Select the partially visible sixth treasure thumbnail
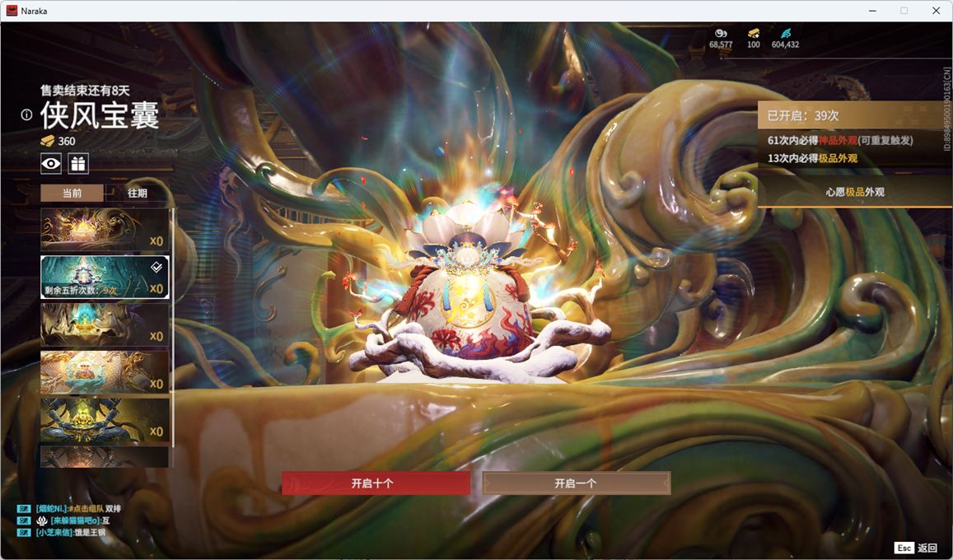This screenshot has height=560, width=953. point(105,456)
